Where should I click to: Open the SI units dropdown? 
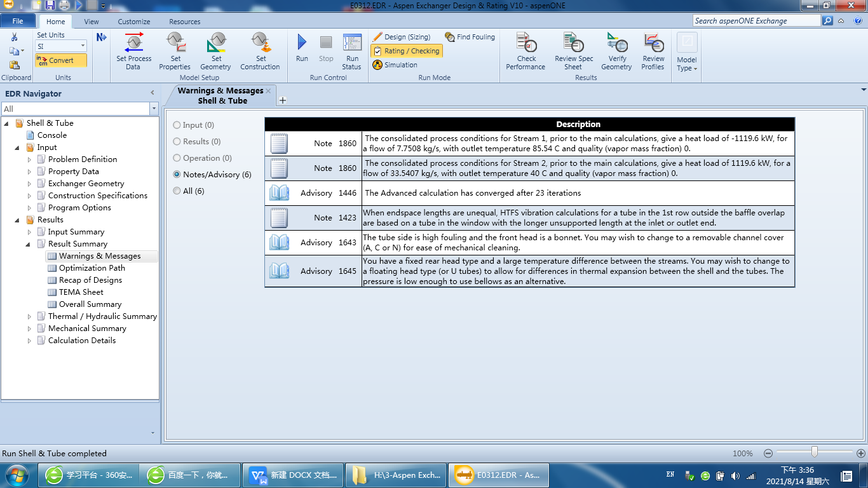[83, 46]
